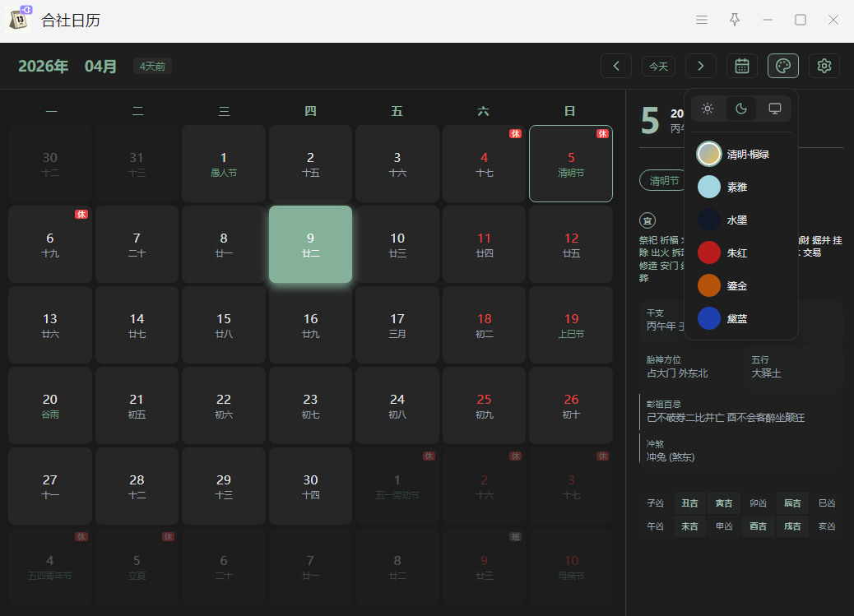
Task: Select April 17 三月
Action: coord(397,325)
